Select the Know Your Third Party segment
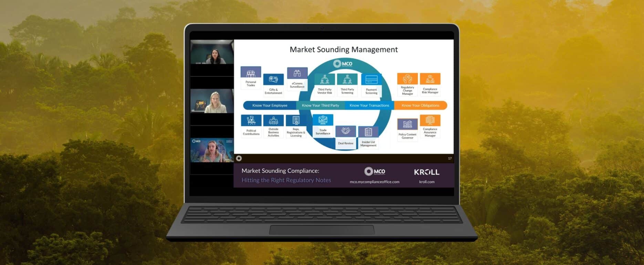 click(x=321, y=105)
